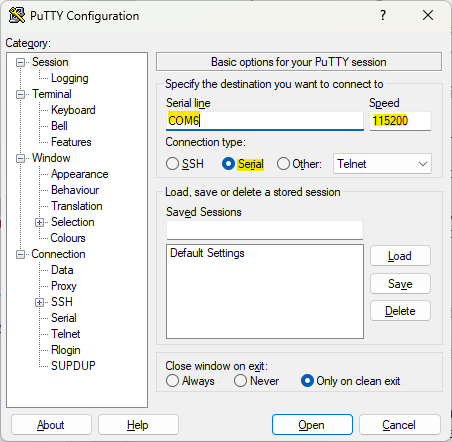
Task: Click the PuTTY icon in title bar
Action: click(17, 15)
